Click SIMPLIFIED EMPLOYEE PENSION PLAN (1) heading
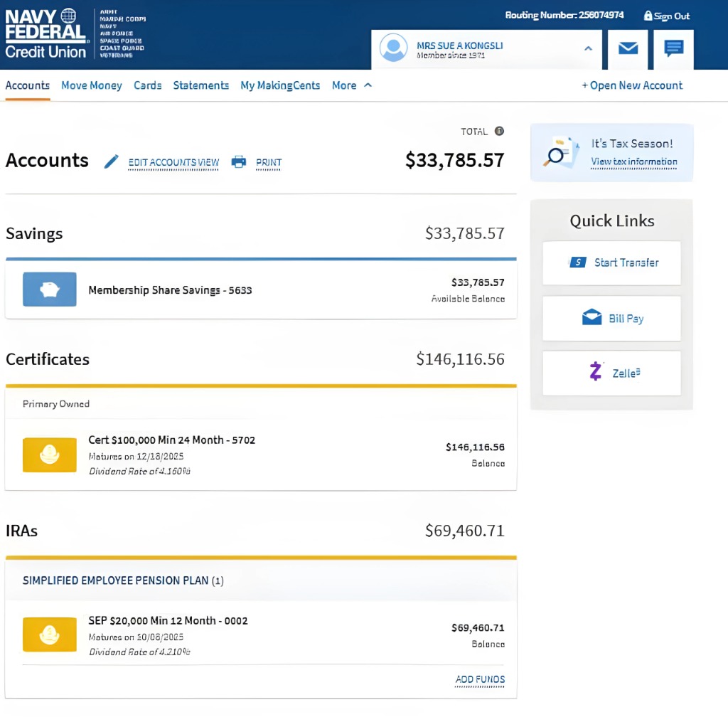This screenshot has width=728, height=717. 123,580
